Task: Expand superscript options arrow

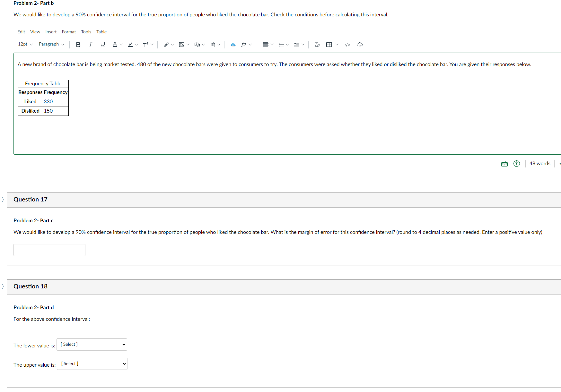Action: (x=152, y=45)
